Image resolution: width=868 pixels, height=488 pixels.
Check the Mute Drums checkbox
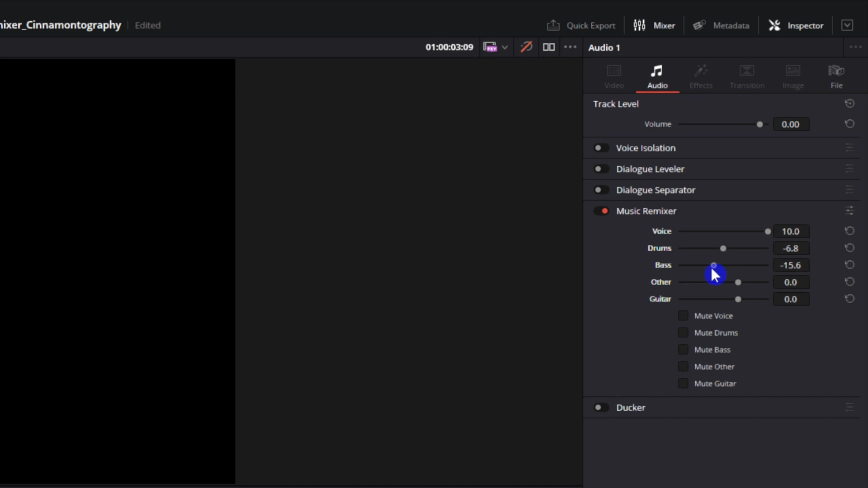pos(683,333)
